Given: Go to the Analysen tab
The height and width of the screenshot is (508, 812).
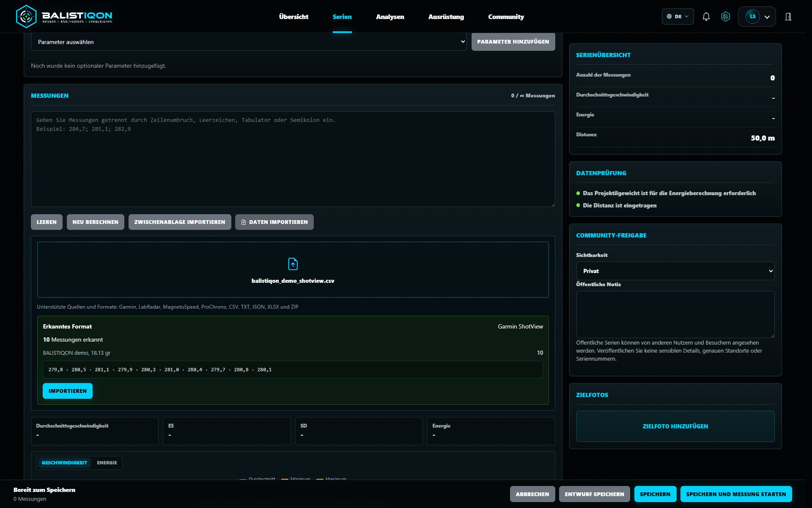Looking at the screenshot, I should click(390, 17).
